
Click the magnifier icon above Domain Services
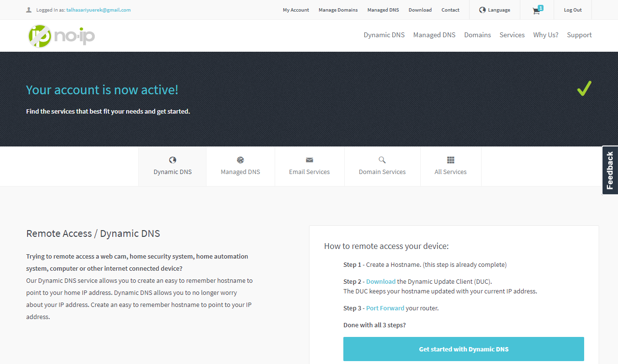[382, 160]
